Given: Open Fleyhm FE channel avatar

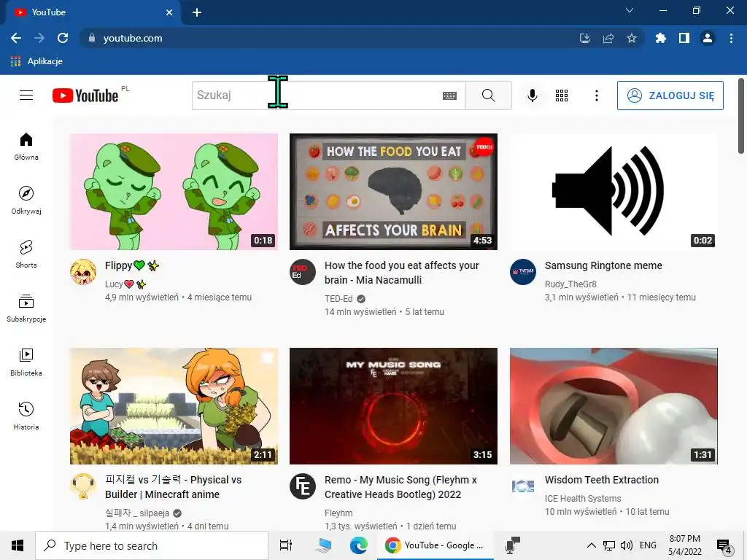Looking at the screenshot, I should [303, 486].
